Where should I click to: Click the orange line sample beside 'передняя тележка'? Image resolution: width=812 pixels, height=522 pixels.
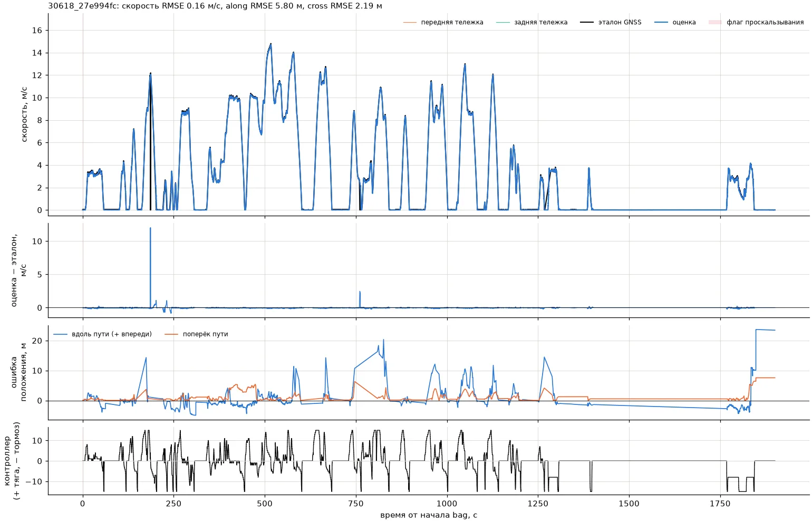click(410, 22)
